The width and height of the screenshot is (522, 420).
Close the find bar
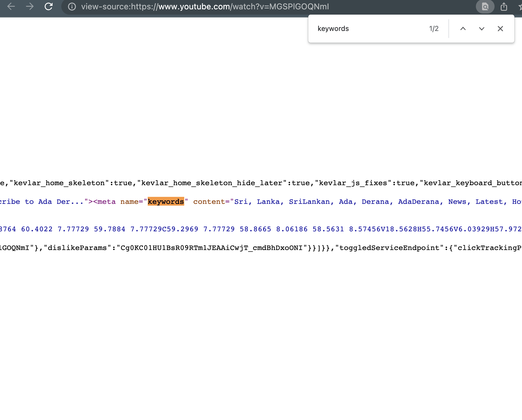point(500,29)
